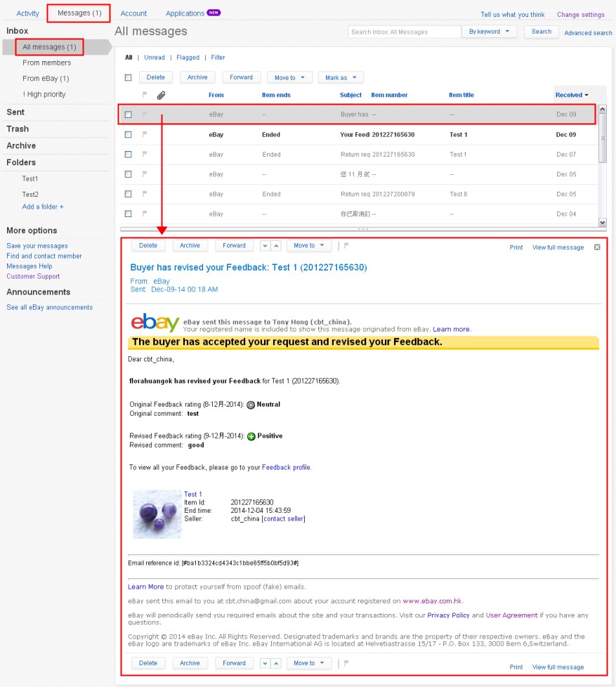Go to next message using down arrow

pos(264,245)
